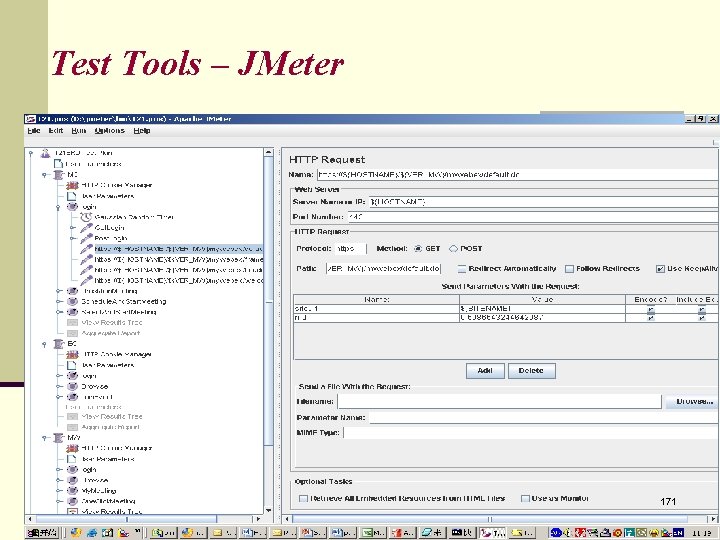Select the Test Plan root flask icon
720x540 pixels.
coord(45,153)
